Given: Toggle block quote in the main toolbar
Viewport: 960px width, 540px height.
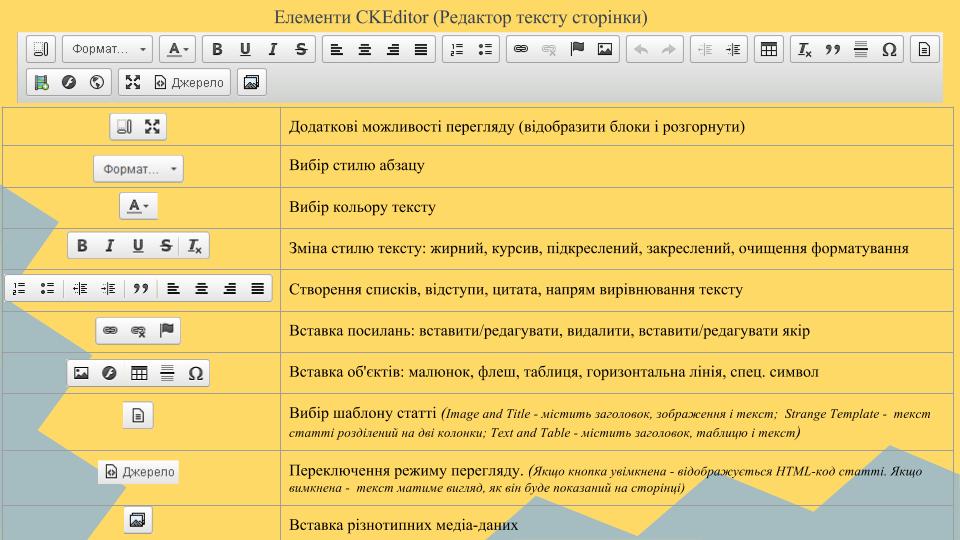Looking at the screenshot, I should [x=833, y=49].
